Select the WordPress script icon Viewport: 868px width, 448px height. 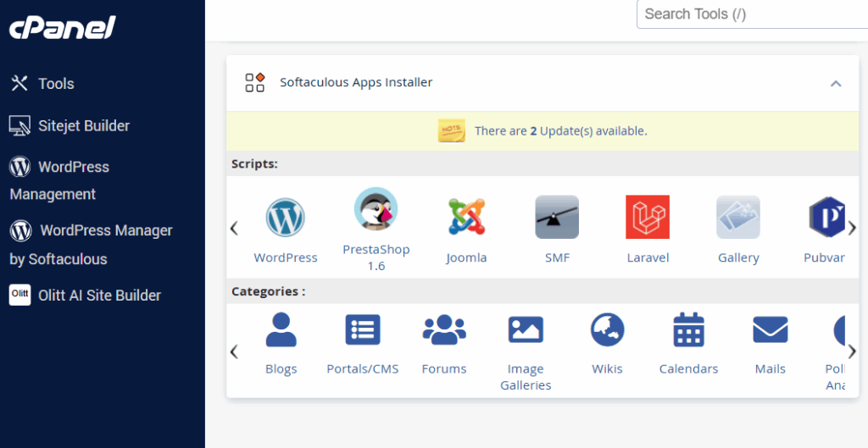coord(285,218)
